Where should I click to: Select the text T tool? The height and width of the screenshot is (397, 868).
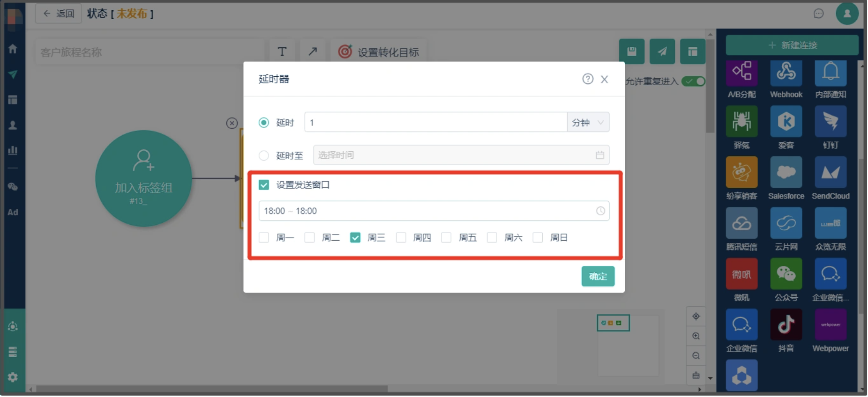pos(283,51)
